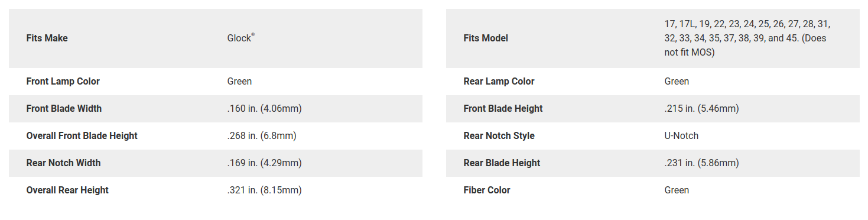Screen dimensions: 868x220
Task: Select the Glock make value
Action: click(x=241, y=38)
